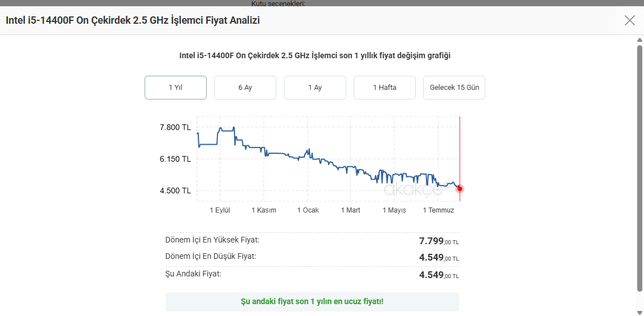Close the price analysis dialog
This screenshot has height=316, width=644.
(630, 20)
